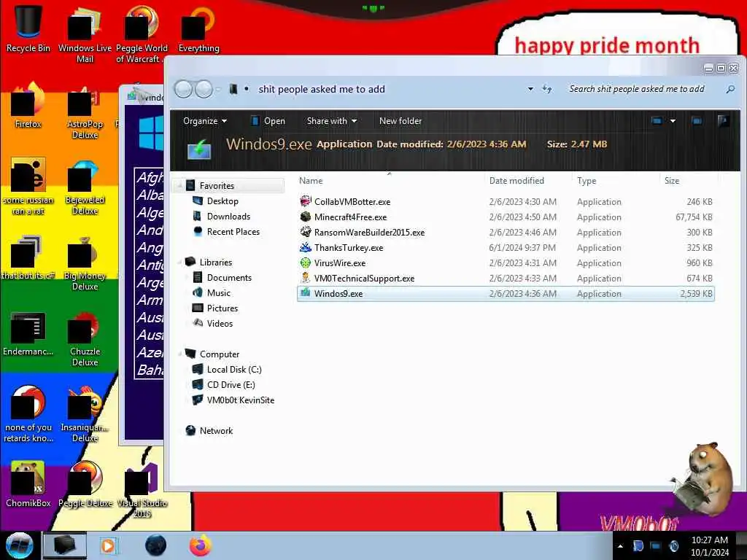This screenshot has width=747, height=560.
Task: Open Chuzzle Deluxe desktop shortcut
Action: (x=85, y=338)
